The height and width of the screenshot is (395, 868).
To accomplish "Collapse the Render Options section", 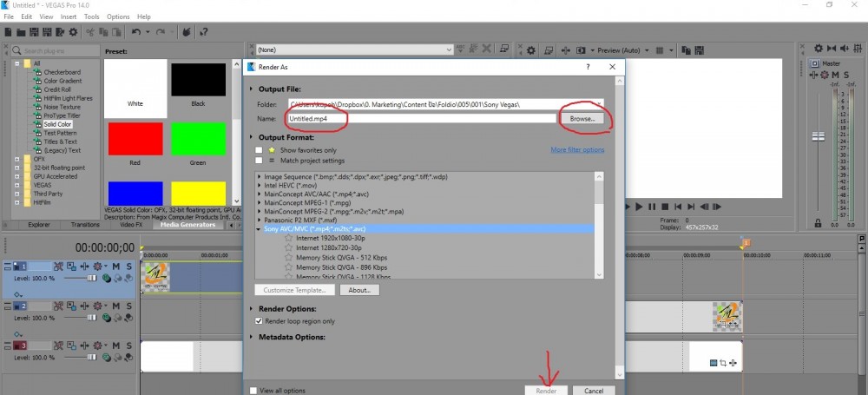I will tap(251, 308).
